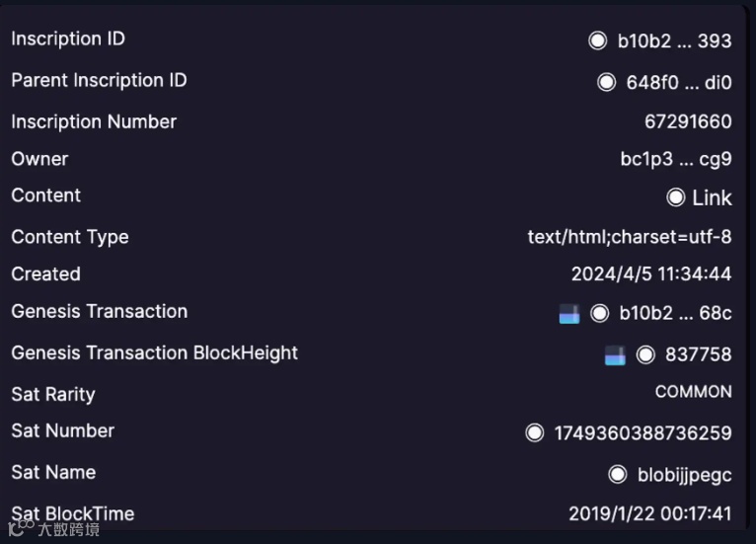Viewport: 756px width, 544px height.
Task: Click the circle icon beside Sat Number 1749360388736259
Action: tap(535, 432)
